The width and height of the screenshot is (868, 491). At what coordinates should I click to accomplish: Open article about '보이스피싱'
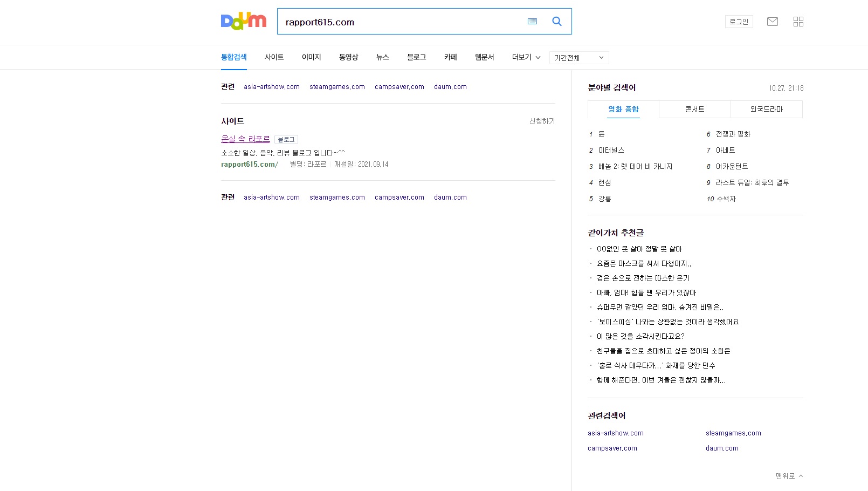tap(668, 322)
